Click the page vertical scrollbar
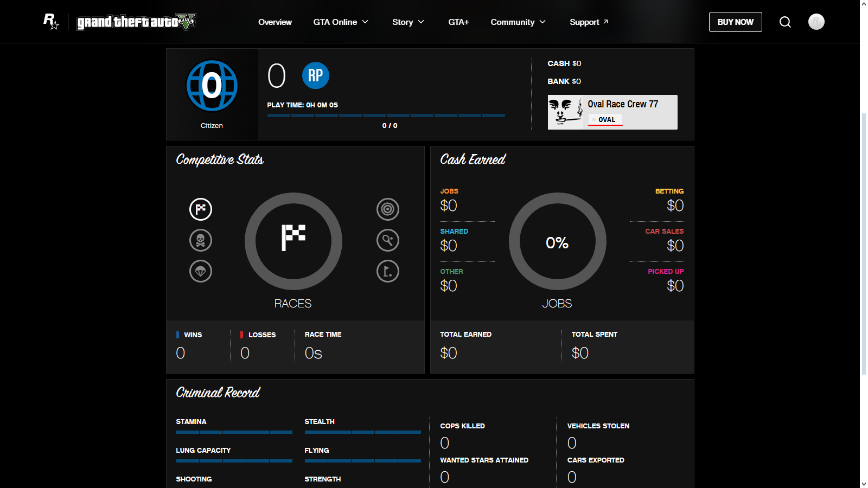The image size is (868, 488). [864, 244]
